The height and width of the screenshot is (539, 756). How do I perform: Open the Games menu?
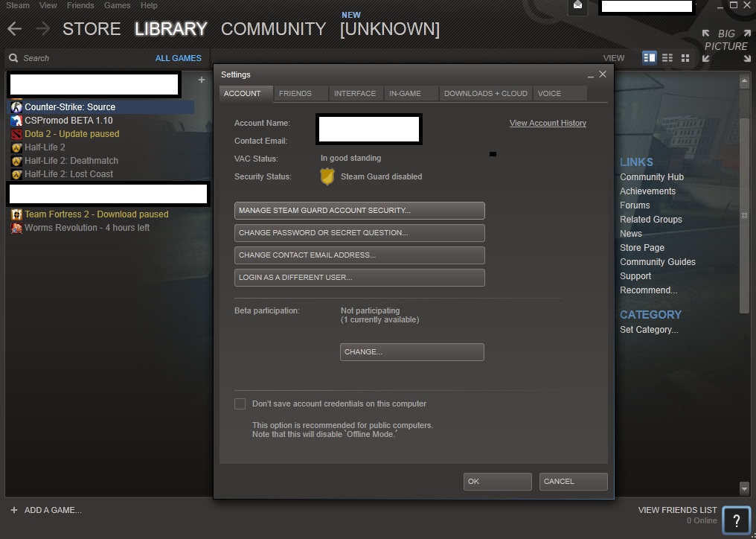[x=117, y=5]
